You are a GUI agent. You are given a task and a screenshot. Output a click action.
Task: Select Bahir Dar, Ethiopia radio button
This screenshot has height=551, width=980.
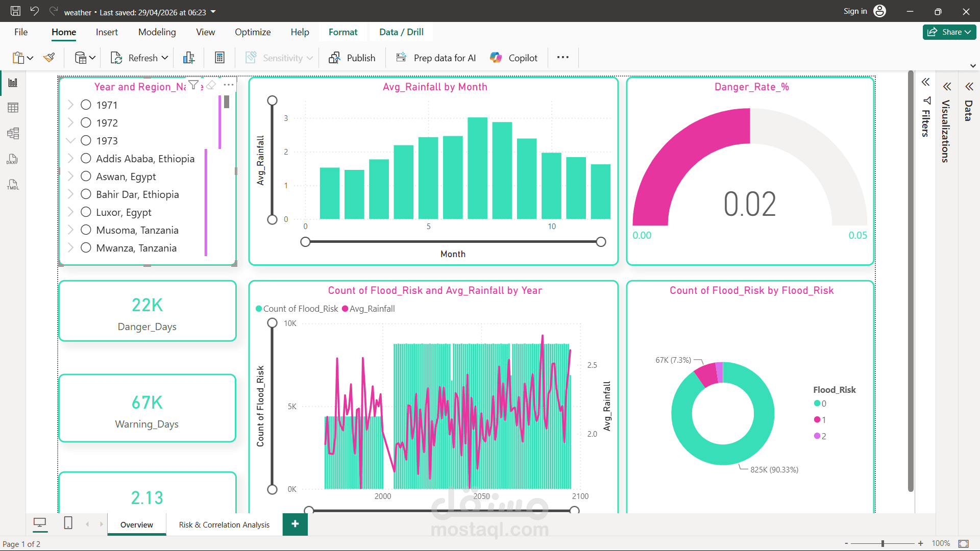click(86, 194)
